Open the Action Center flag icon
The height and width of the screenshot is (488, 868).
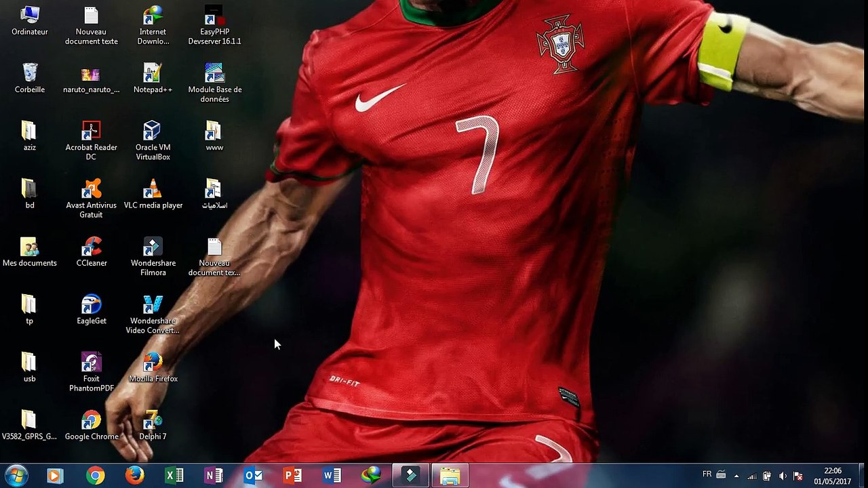tap(798, 476)
